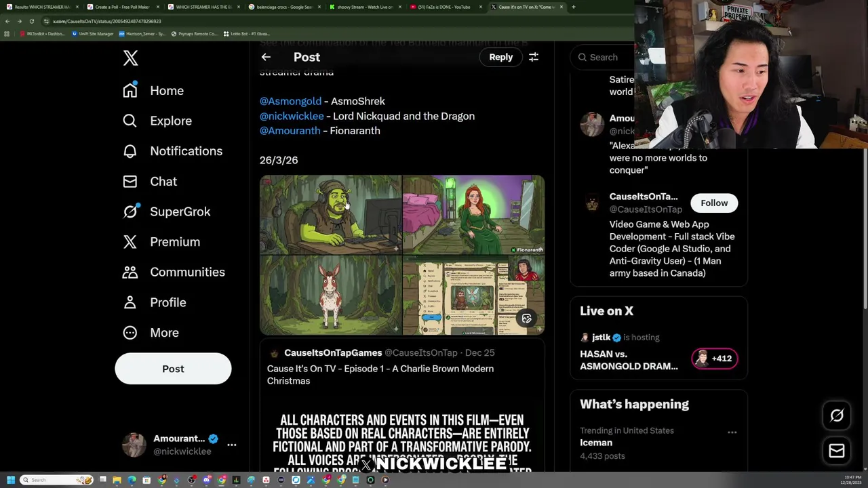Click the browser reload button
This screenshot has height=488, width=868.
click(31, 21)
